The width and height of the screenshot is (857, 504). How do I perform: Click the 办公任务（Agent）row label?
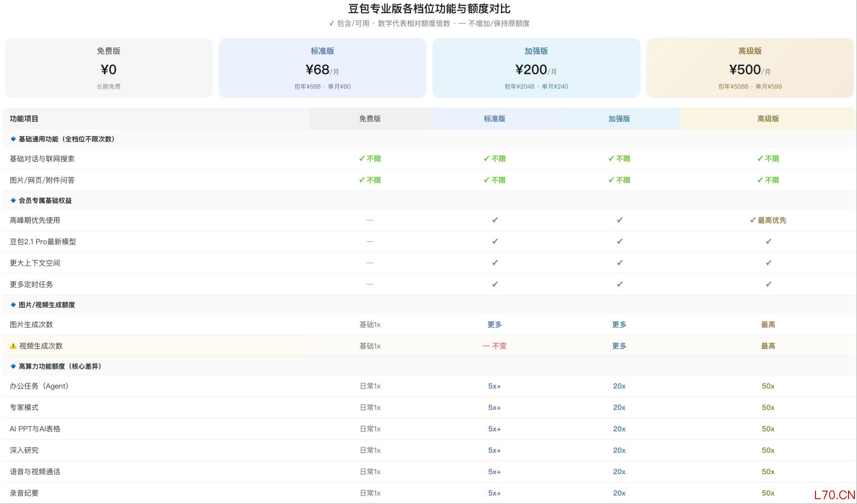[x=39, y=386]
